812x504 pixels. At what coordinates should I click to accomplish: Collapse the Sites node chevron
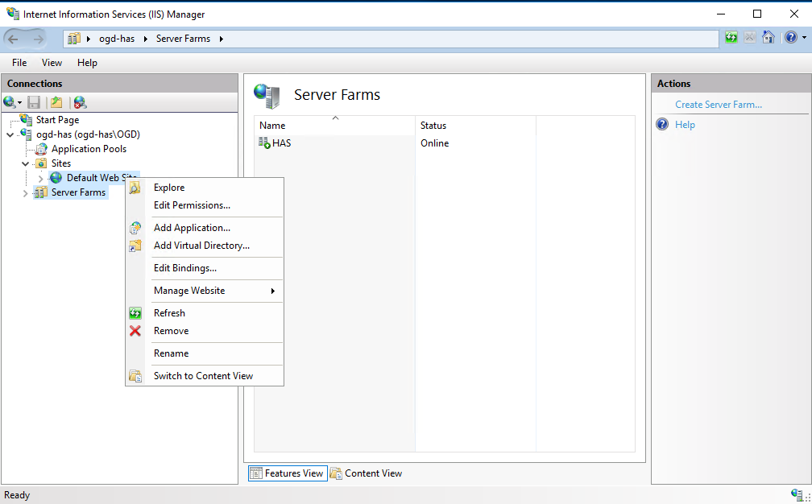click(x=25, y=163)
